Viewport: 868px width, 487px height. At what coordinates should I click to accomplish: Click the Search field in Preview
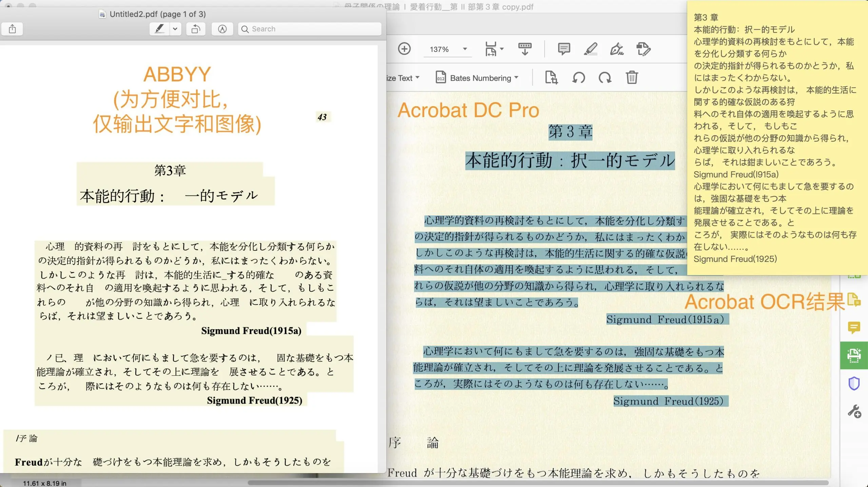click(x=310, y=29)
